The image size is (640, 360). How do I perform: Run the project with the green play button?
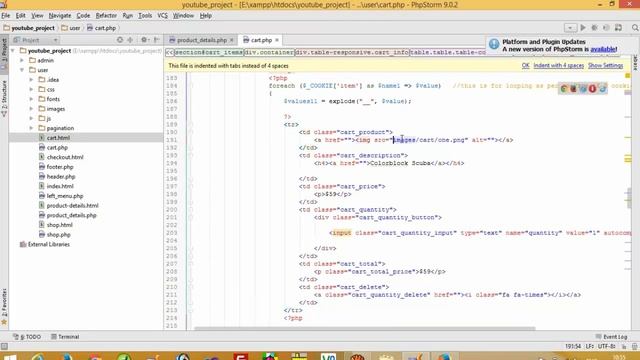(x=583, y=28)
